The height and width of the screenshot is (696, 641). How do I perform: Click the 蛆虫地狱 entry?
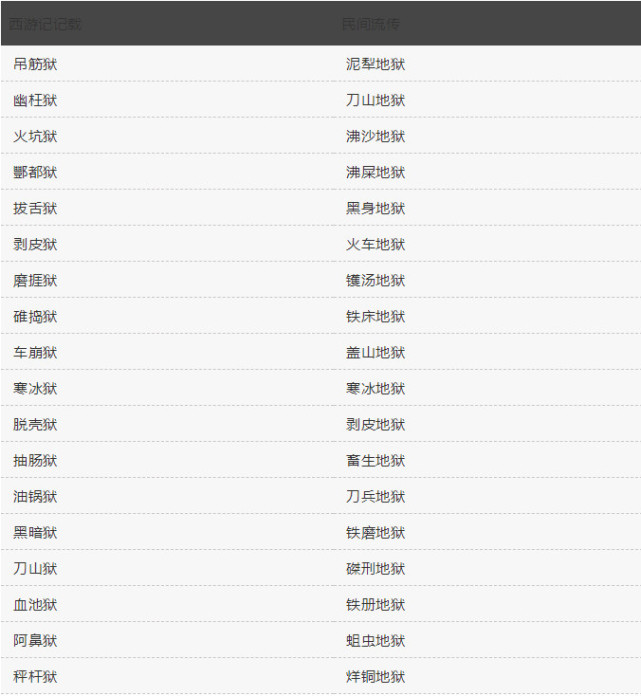(x=376, y=641)
